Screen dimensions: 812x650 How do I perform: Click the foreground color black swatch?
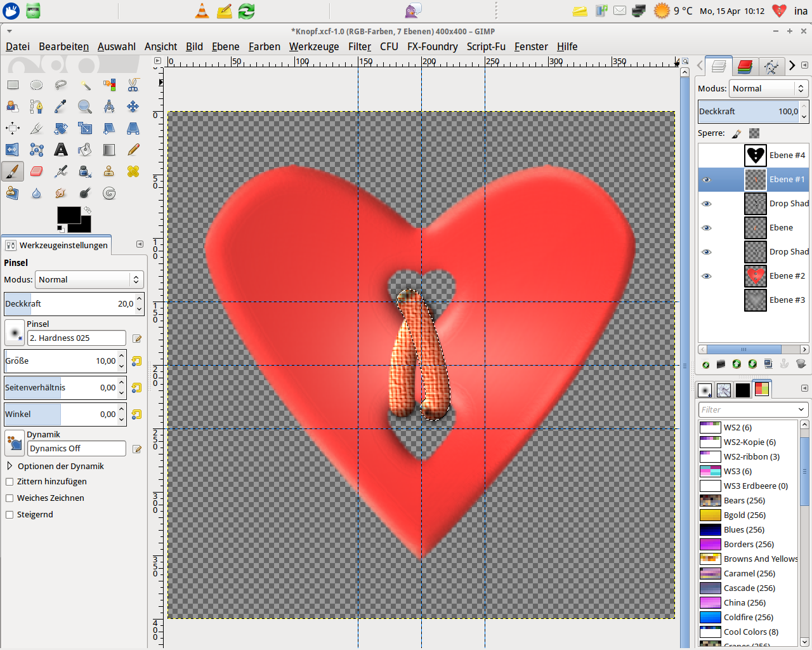pyautogui.click(x=68, y=215)
